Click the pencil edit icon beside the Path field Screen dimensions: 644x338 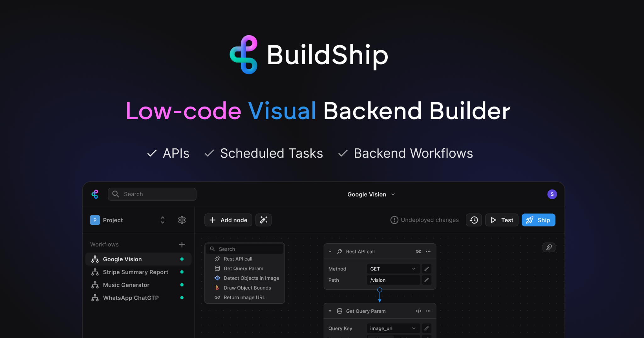click(426, 280)
